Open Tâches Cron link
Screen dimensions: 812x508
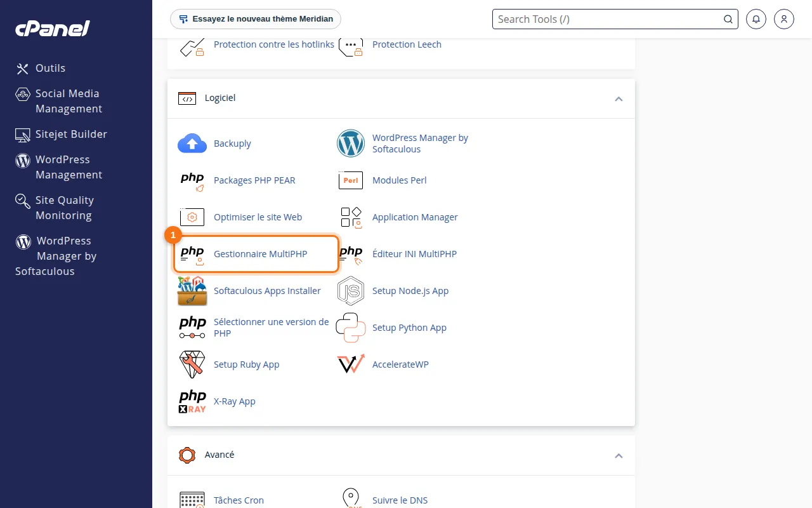[239, 500]
